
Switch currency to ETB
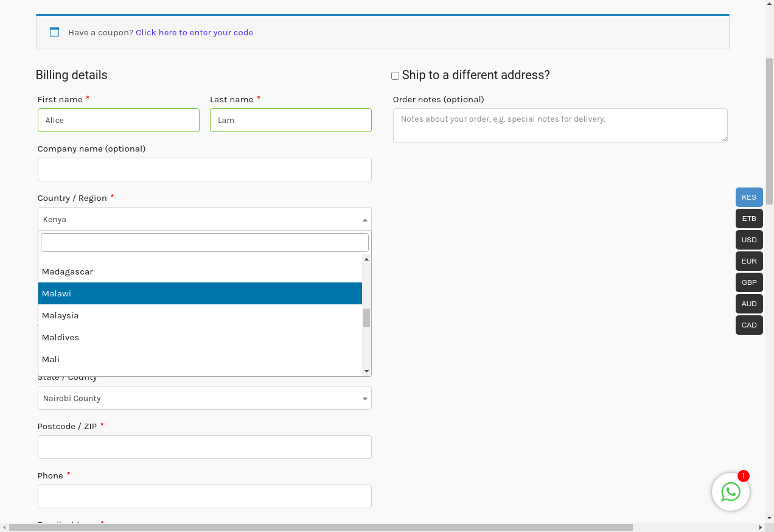(x=748, y=219)
